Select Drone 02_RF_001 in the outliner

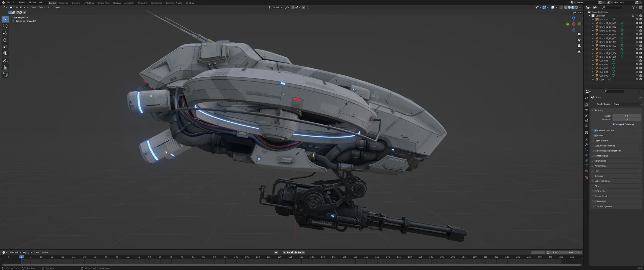coord(608,42)
